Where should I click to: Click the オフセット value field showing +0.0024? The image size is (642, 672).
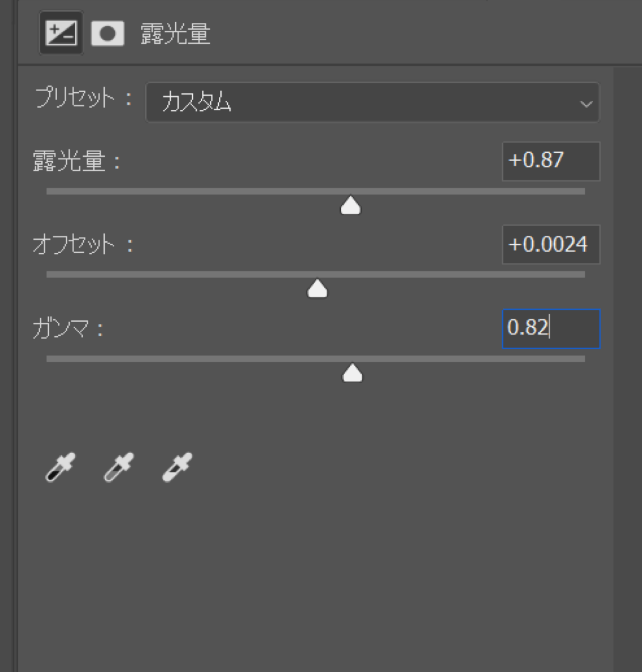click(x=551, y=244)
